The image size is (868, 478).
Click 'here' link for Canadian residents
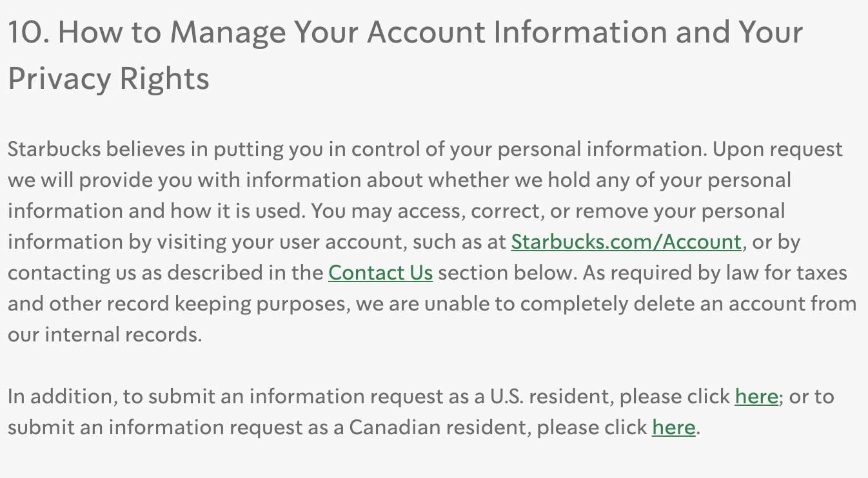[x=674, y=427]
